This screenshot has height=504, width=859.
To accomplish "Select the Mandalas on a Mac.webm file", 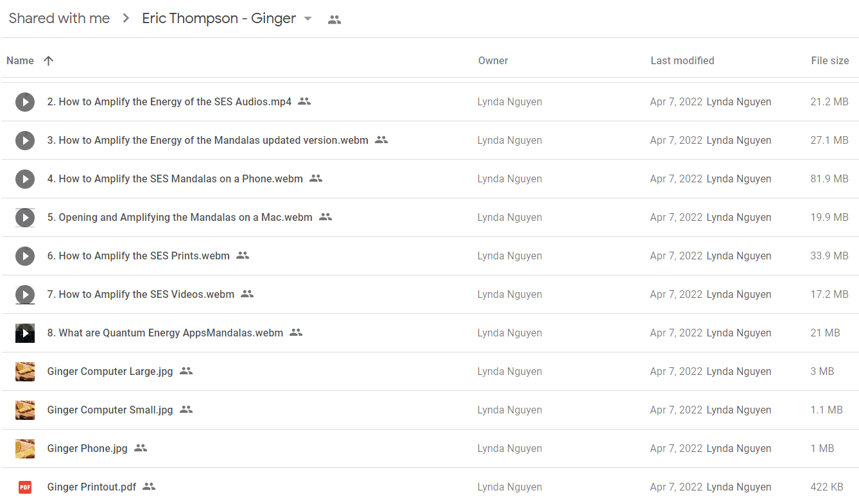I will click(x=429, y=217).
